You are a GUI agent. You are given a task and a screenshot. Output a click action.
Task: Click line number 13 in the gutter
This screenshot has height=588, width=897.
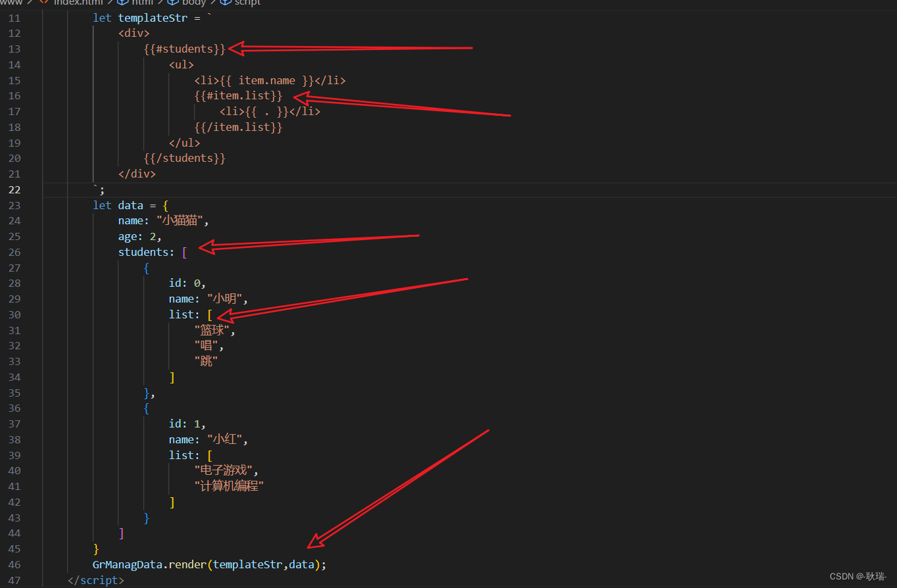tap(14, 49)
